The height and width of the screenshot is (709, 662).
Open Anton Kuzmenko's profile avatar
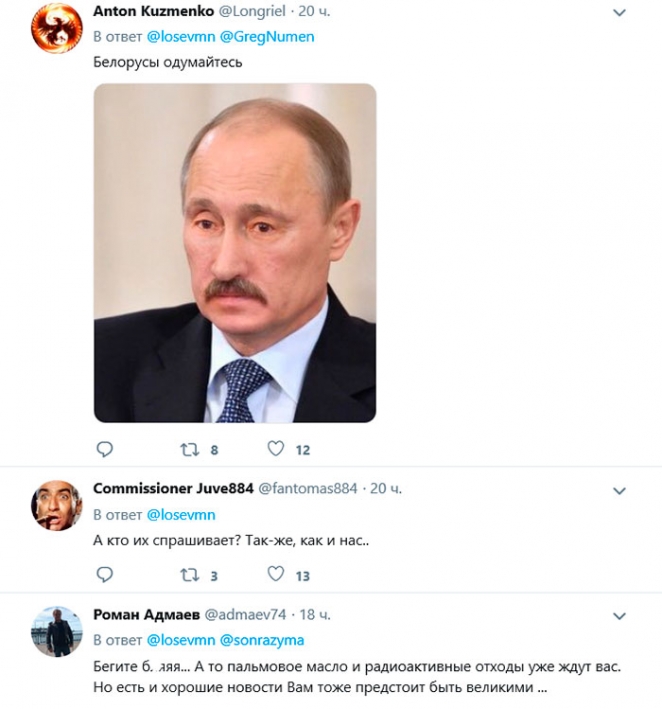pyautogui.click(x=56, y=28)
